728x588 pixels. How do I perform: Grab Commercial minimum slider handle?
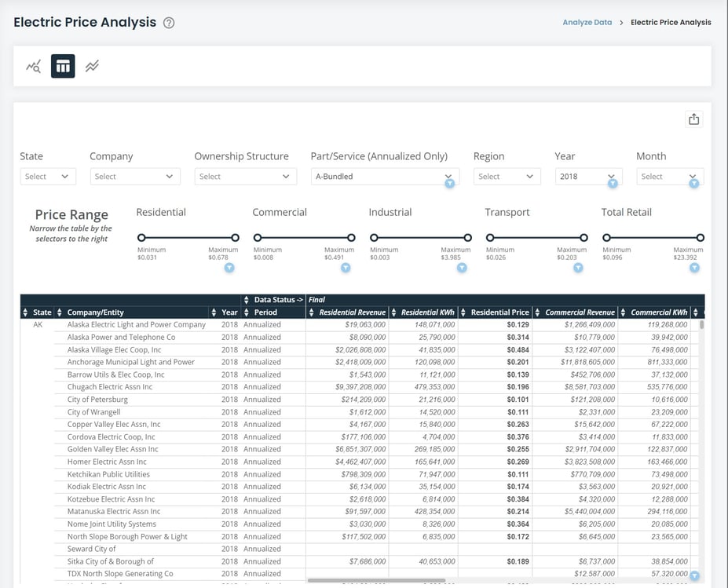[x=258, y=238]
